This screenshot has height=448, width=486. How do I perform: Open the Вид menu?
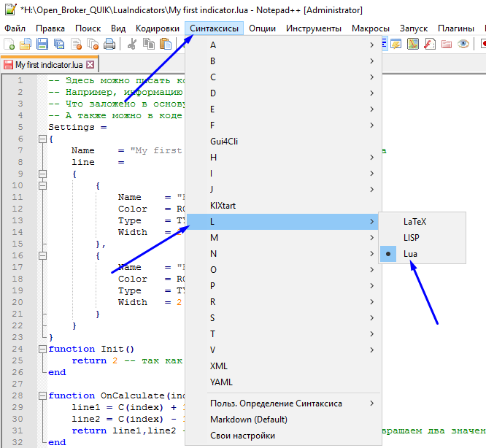[x=118, y=28]
